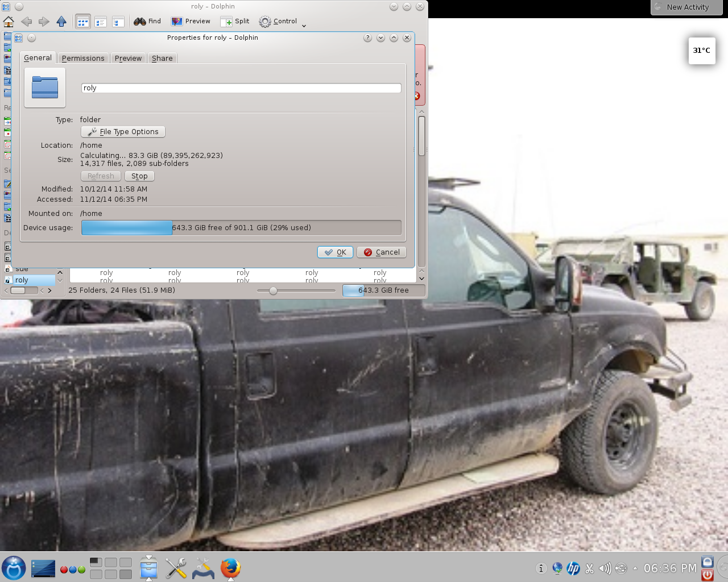Stop the folder size calculation

tap(139, 176)
